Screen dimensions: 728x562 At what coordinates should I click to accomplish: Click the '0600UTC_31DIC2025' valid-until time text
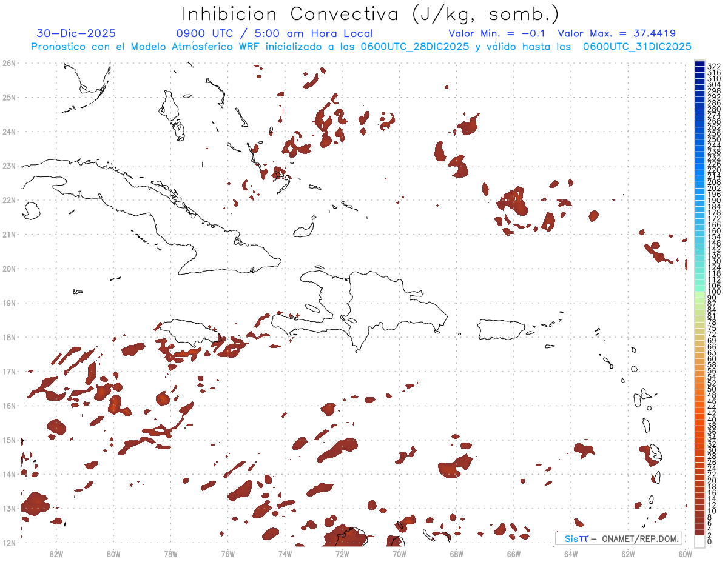click(637, 47)
